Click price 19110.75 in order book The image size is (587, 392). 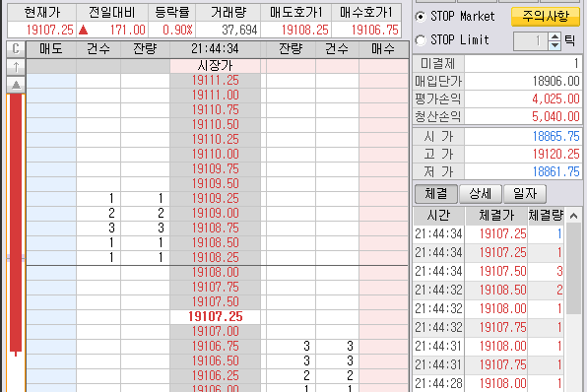(x=216, y=110)
